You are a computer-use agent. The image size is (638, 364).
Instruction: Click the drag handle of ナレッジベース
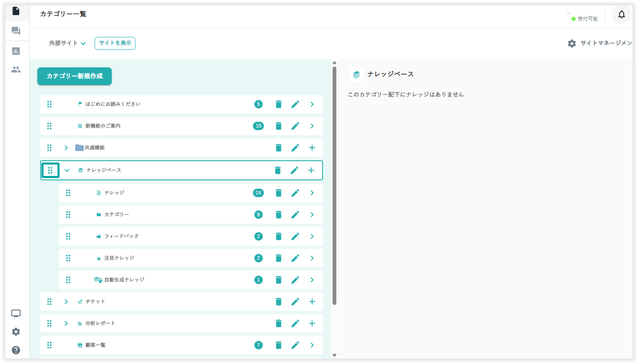(50, 170)
